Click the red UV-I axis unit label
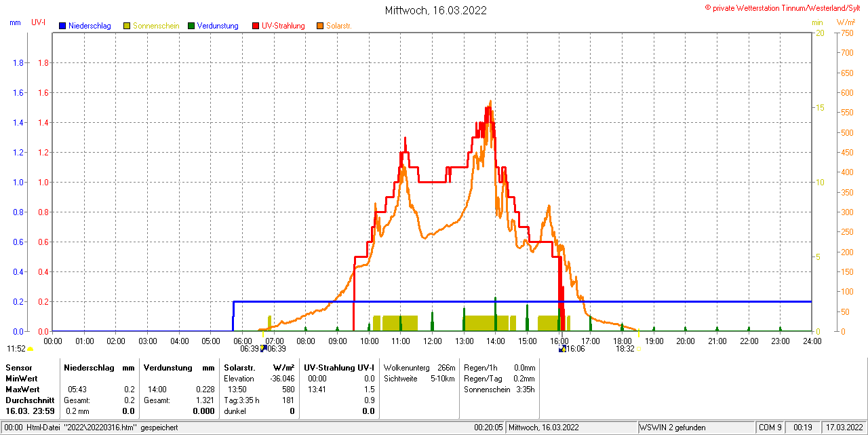 click(39, 22)
